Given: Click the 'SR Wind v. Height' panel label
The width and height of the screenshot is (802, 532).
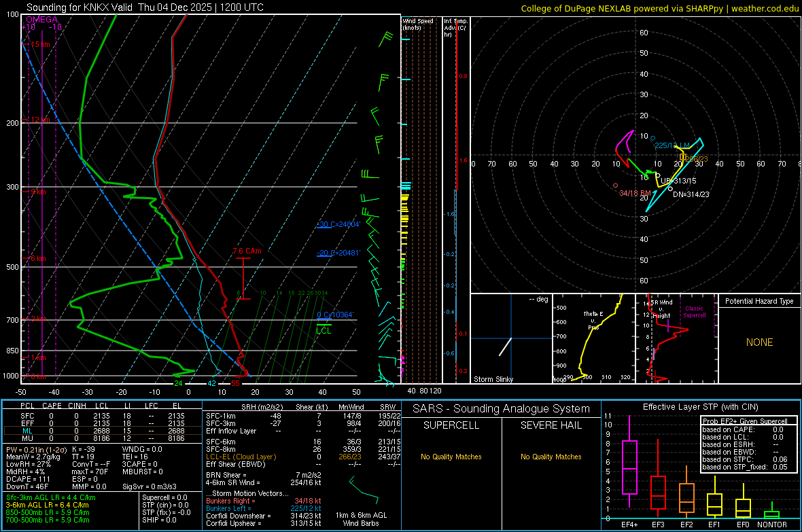Looking at the screenshot, I should tap(662, 309).
